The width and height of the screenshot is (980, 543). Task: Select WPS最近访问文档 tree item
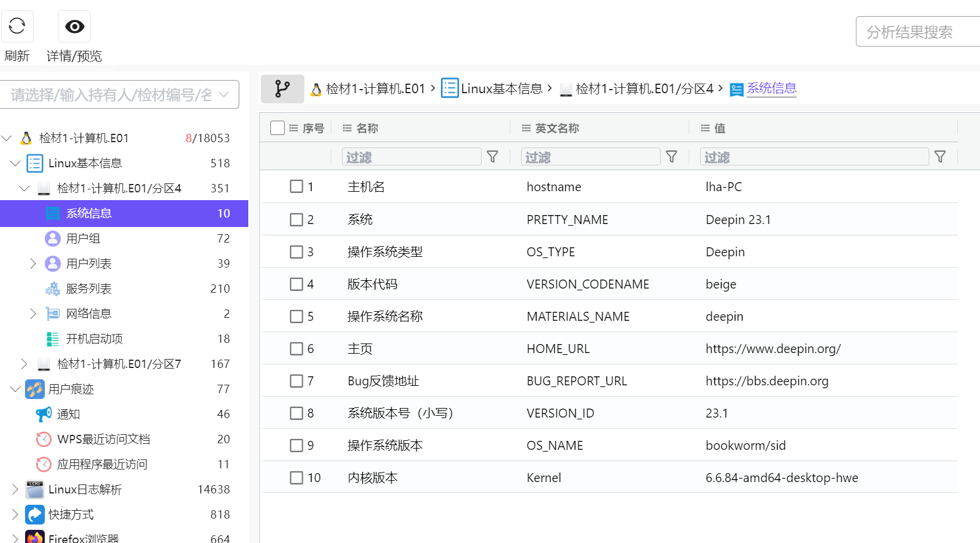click(x=124, y=439)
